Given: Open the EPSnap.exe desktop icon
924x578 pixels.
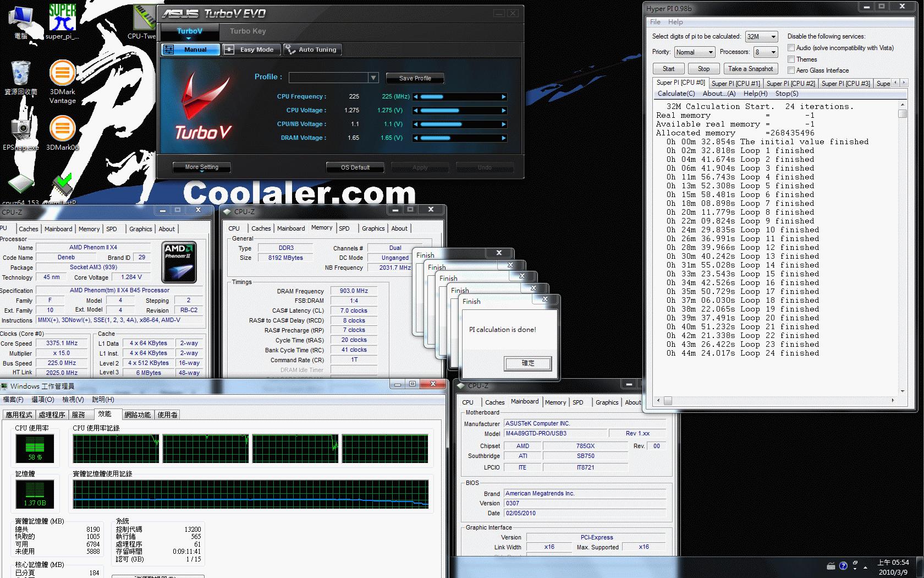Looking at the screenshot, I should 21,132.
